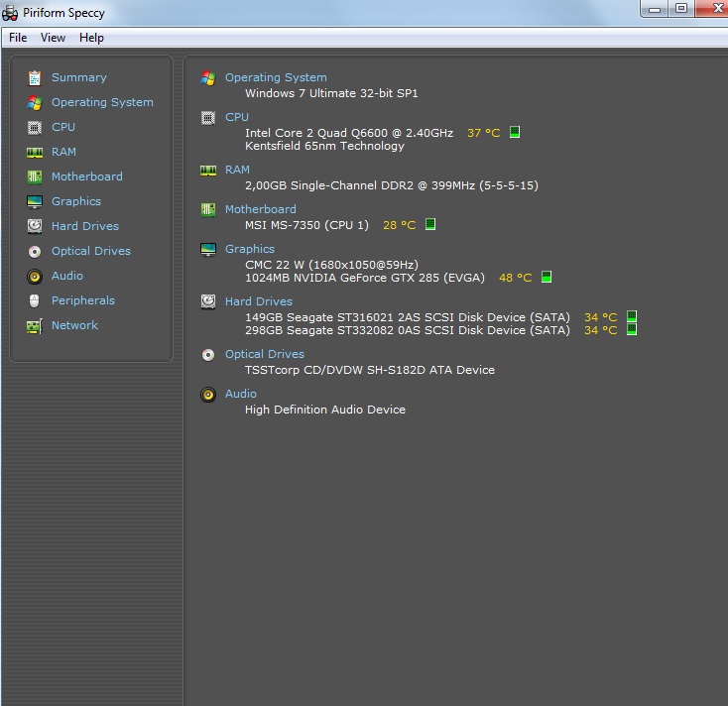Click the Summary clipboard icon in sidebar
The height and width of the screenshot is (706, 728).
(35, 78)
